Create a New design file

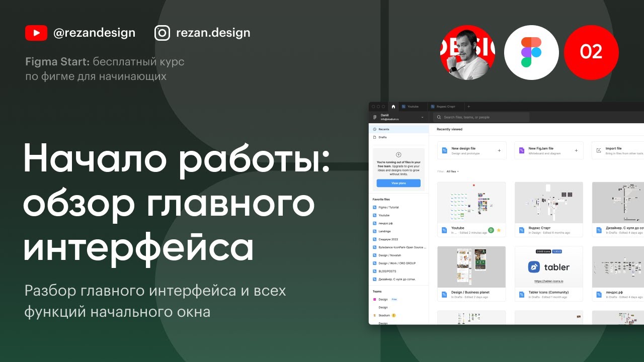[x=472, y=150]
